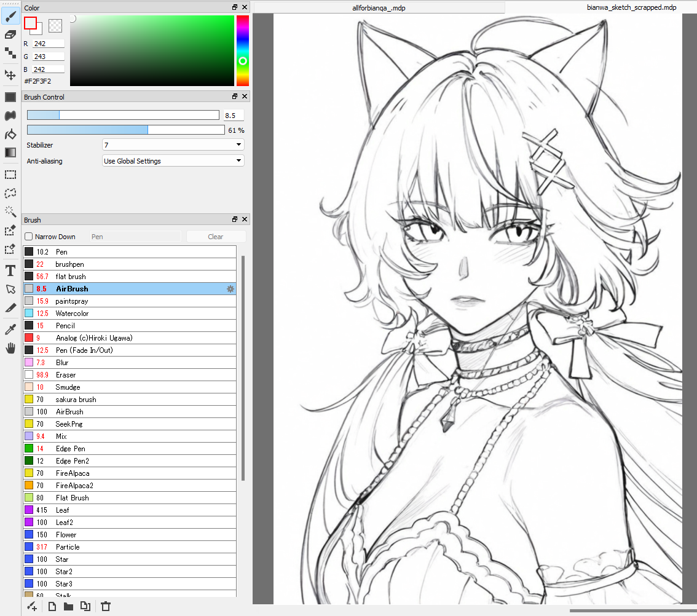The height and width of the screenshot is (616, 697).
Task: Expand the Anti-aliasing dropdown
Action: click(173, 161)
